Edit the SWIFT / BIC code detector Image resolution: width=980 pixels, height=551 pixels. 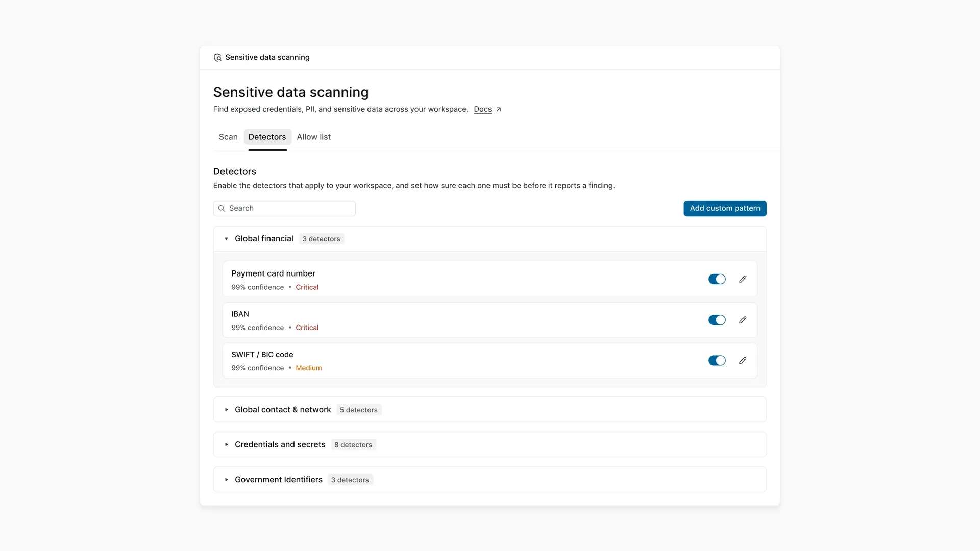pyautogui.click(x=743, y=361)
